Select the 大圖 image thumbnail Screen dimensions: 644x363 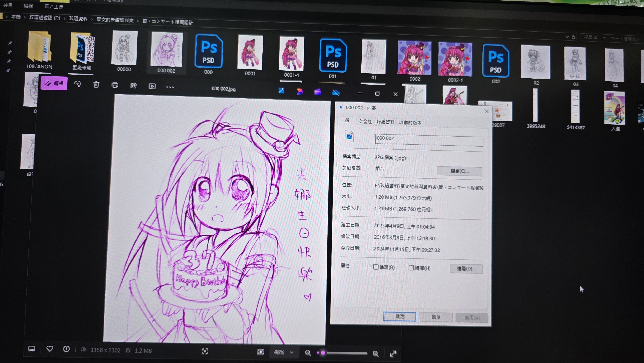point(615,111)
